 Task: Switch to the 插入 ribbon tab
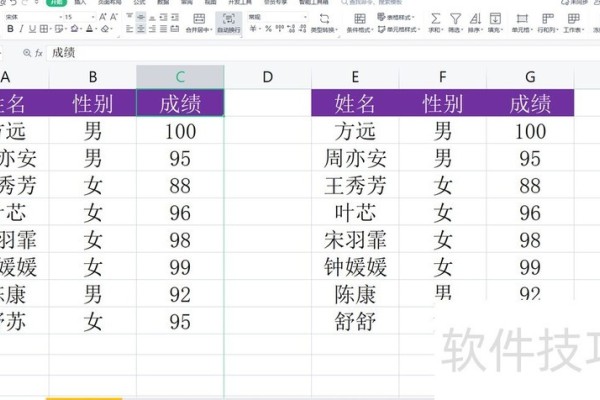pos(80,2)
